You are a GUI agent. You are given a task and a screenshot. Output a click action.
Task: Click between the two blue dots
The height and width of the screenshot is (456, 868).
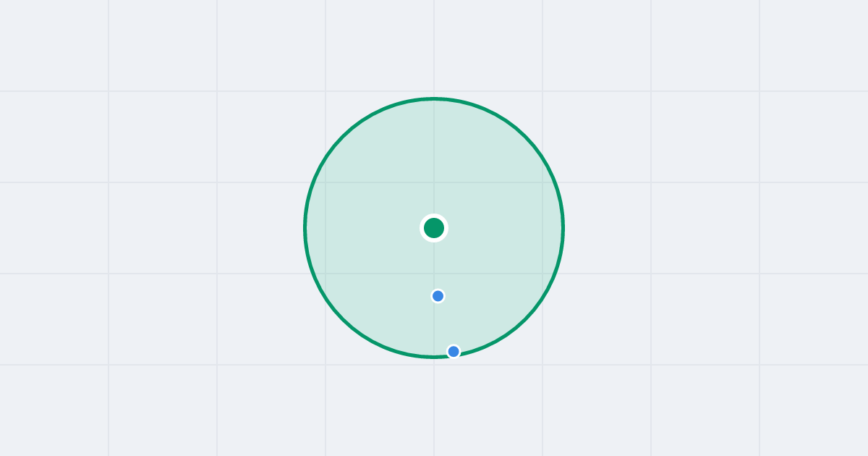[446, 324]
